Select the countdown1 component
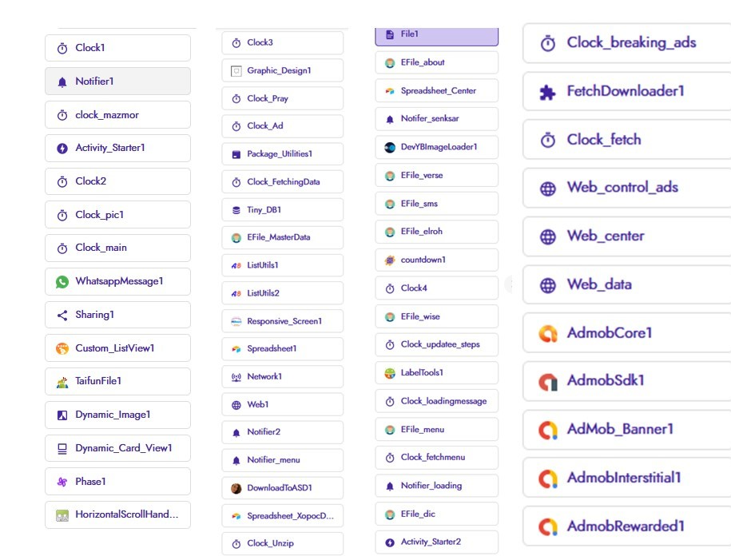The image size is (731, 560). coord(437,260)
